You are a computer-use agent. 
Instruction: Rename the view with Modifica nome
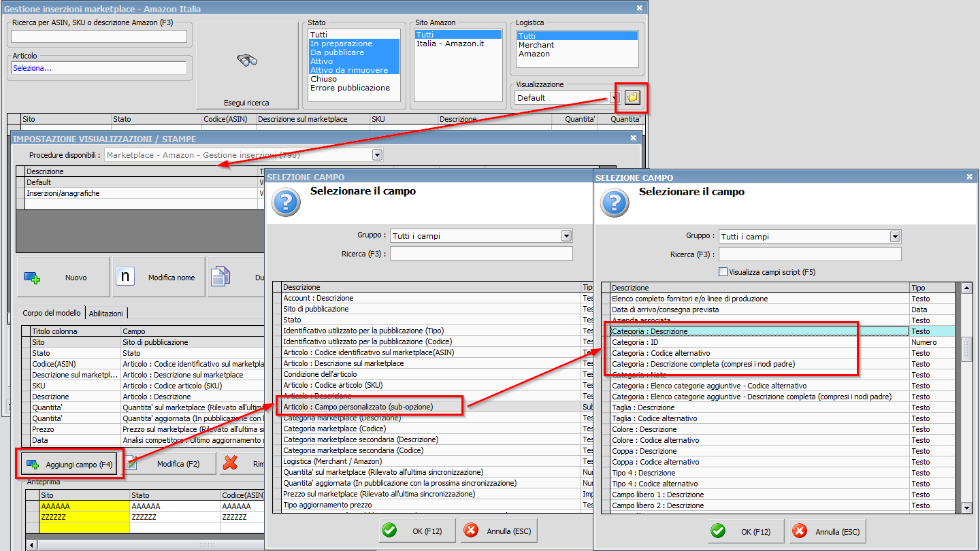coord(159,277)
